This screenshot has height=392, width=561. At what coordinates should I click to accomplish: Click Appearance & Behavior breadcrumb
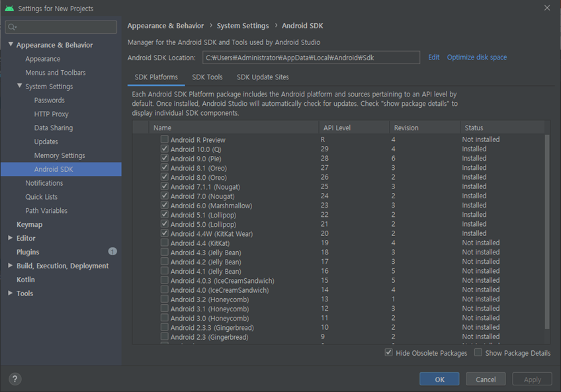(165, 26)
